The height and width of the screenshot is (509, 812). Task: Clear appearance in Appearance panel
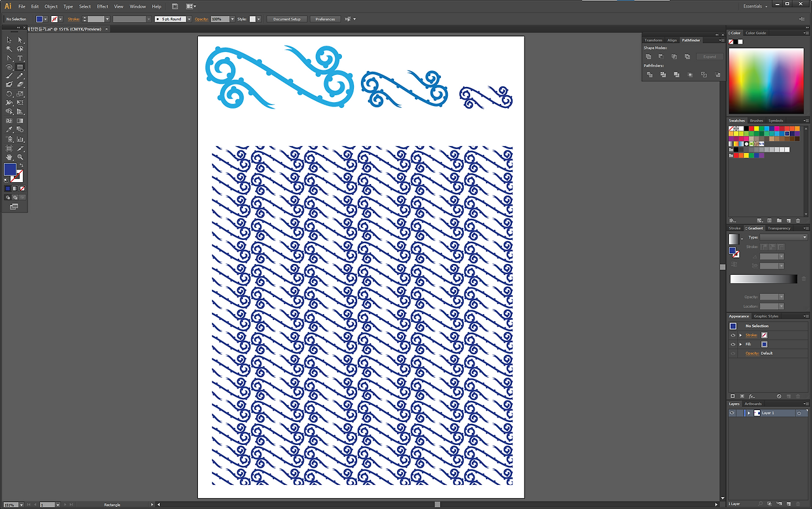tap(779, 396)
